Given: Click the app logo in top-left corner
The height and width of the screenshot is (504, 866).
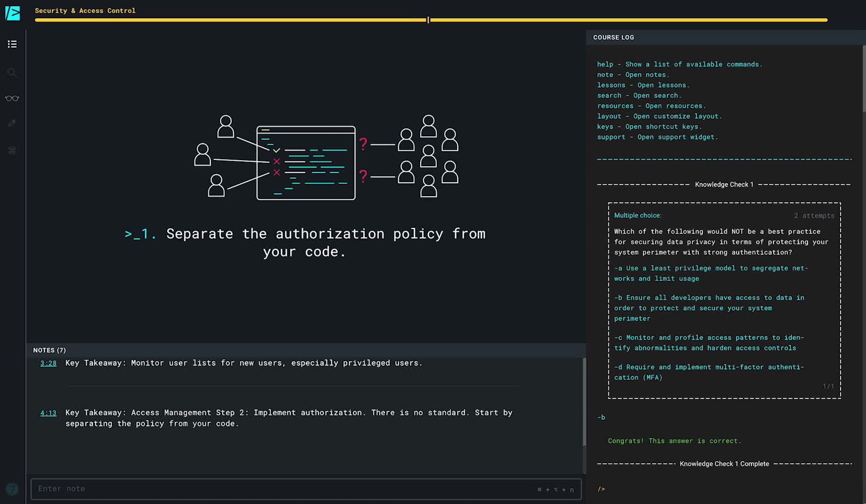Looking at the screenshot, I should pyautogui.click(x=13, y=13).
